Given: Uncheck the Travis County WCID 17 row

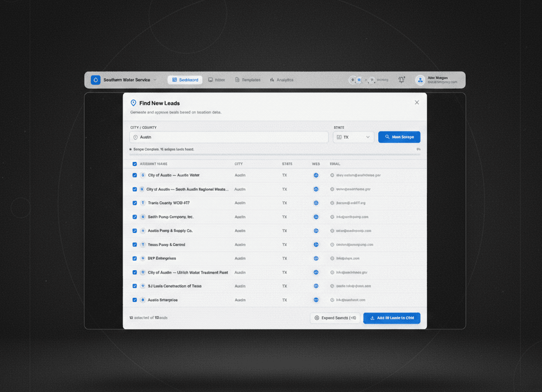Looking at the screenshot, I should (x=134, y=203).
